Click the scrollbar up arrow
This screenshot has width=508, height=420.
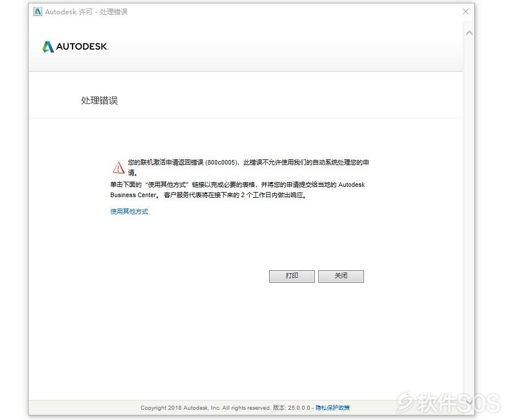[469, 33]
